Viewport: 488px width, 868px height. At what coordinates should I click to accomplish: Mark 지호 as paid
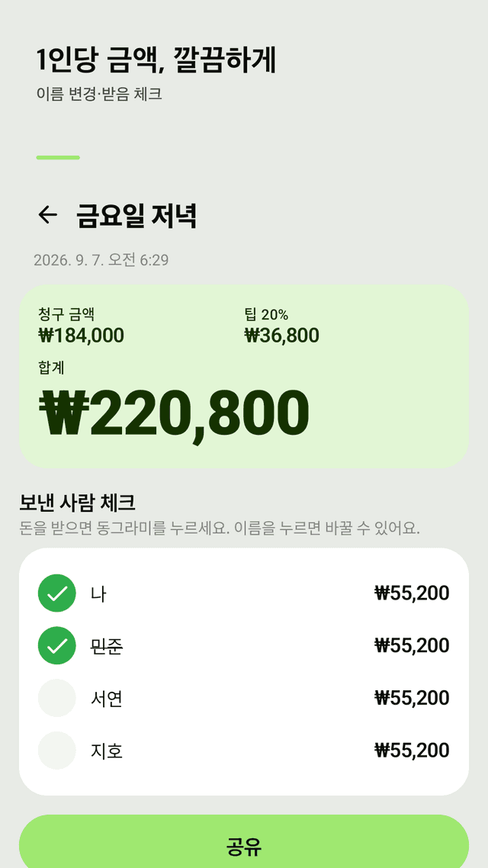(x=57, y=751)
